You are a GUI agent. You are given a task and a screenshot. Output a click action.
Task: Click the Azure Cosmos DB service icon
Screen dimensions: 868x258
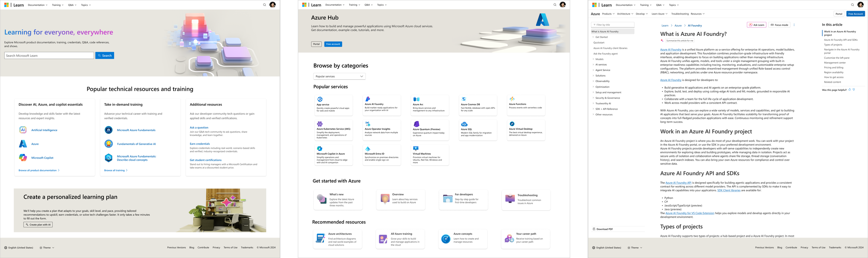(464, 99)
